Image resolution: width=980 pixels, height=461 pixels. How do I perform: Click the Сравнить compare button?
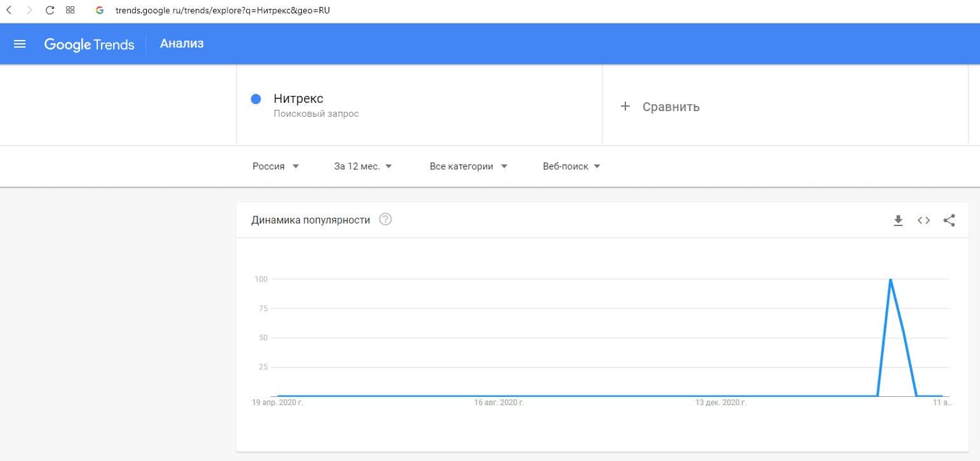coord(670,107)
